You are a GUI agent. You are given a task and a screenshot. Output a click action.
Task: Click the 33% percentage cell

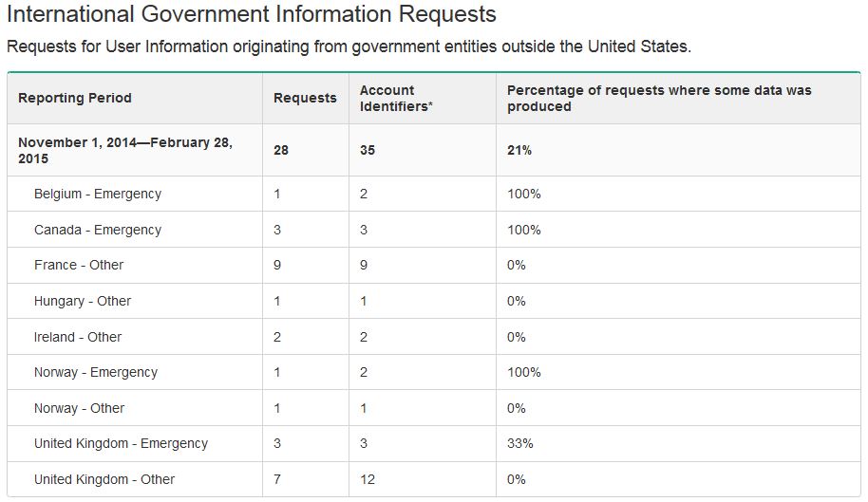click(x=520, y=443)
